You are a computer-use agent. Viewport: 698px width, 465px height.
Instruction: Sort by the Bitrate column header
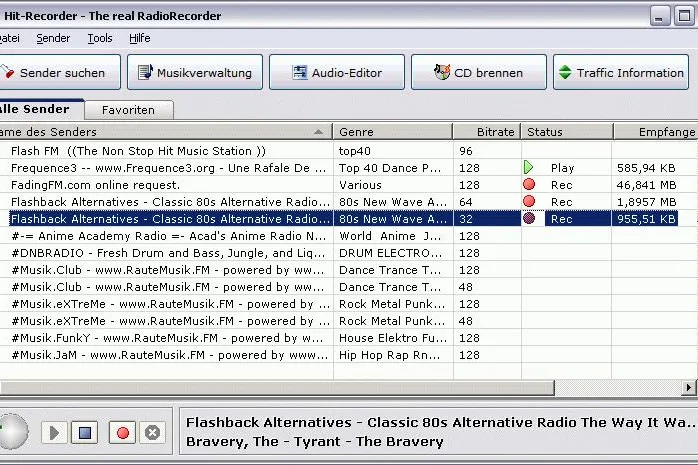point(487,132)
